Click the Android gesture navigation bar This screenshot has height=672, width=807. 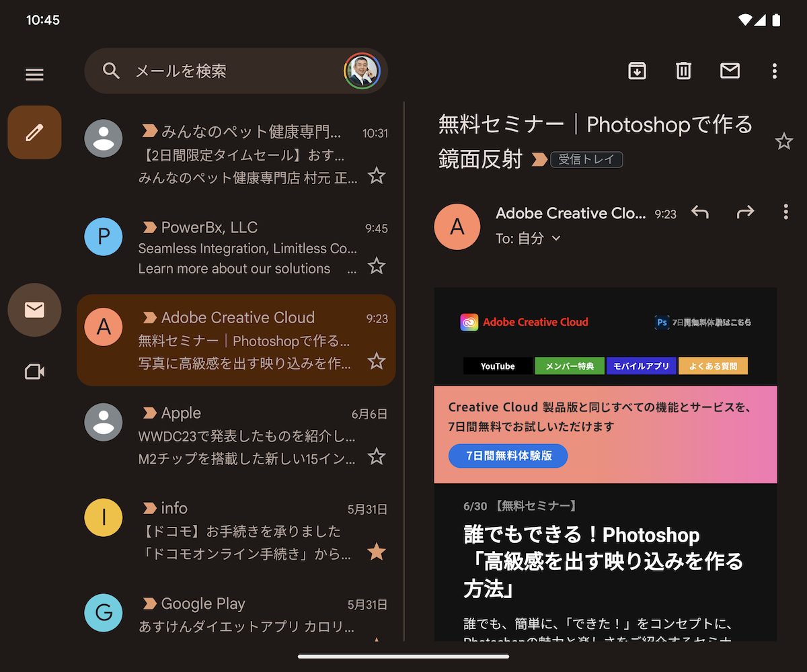pos(403,657)
